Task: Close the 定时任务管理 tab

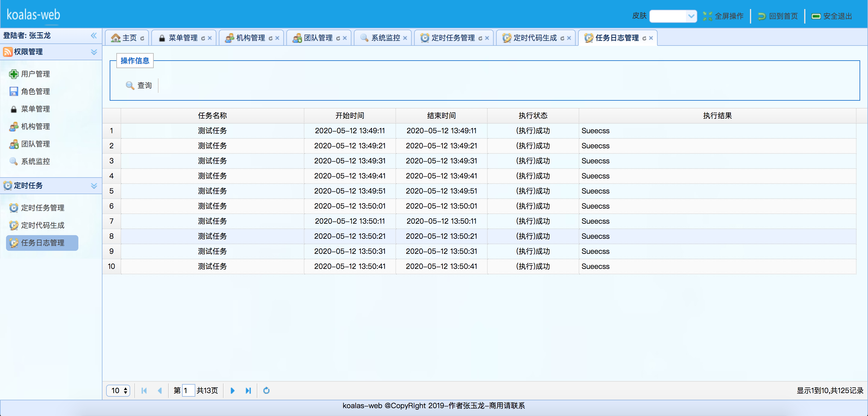Action: [x=487, y=38]
